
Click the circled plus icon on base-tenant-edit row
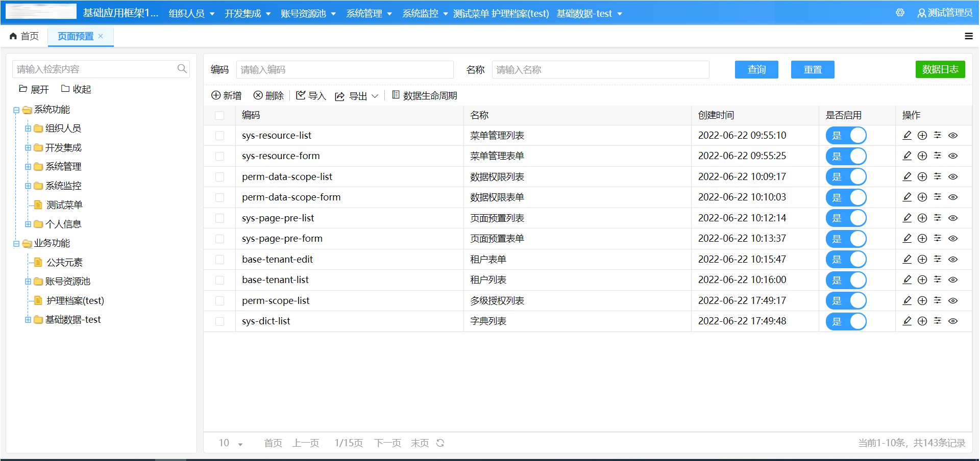pyautogui.click(x=922, y=259)
